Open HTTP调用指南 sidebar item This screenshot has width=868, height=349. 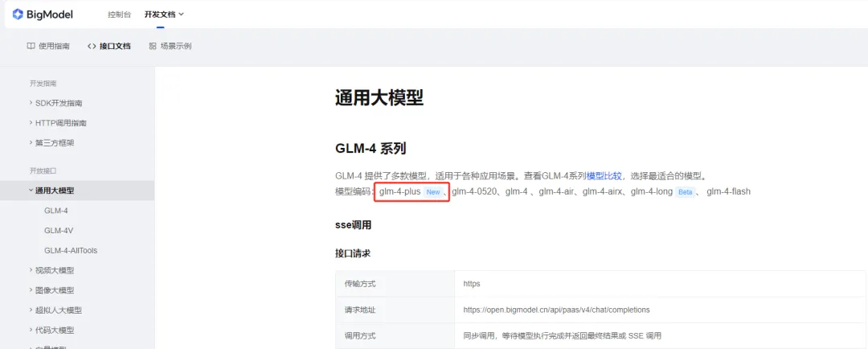(61, 123)
